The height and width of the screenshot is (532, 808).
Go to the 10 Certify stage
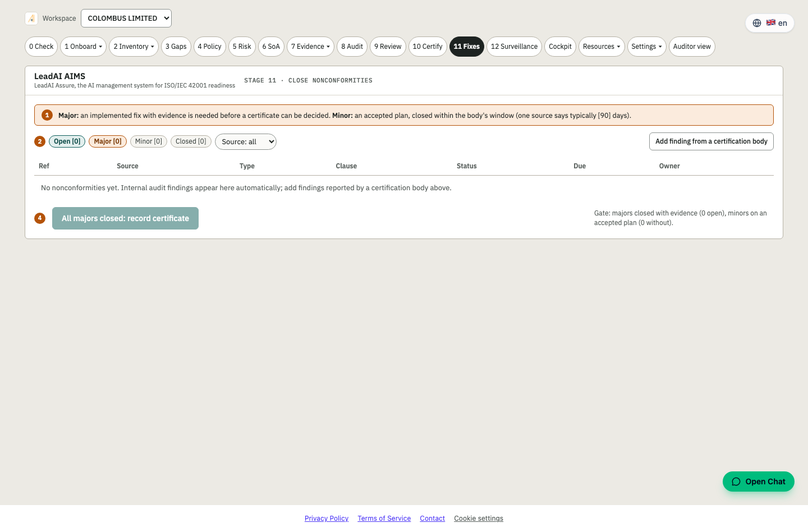(x=428, y=47)
